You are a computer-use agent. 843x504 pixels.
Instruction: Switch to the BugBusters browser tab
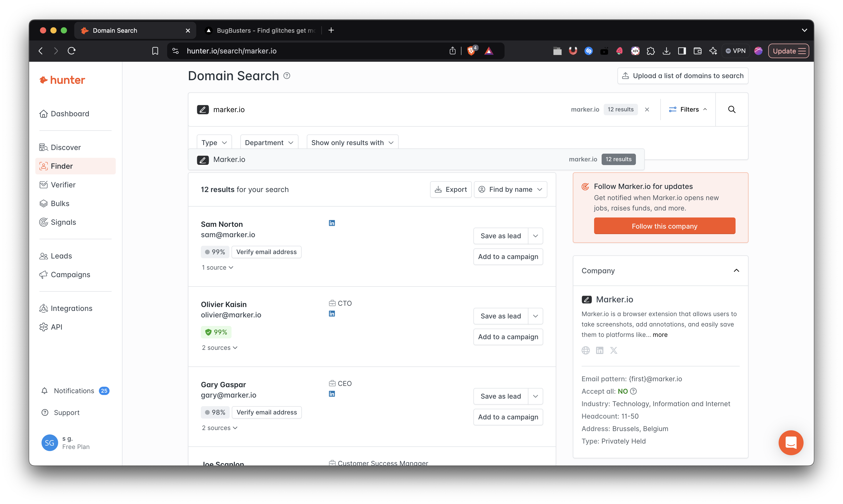pyautogui.click(x=262, y=31)
